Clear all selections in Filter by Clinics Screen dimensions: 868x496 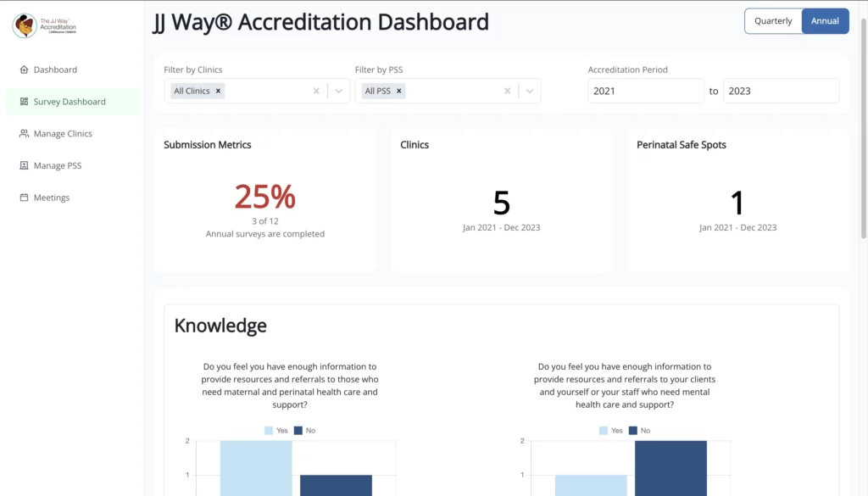(x=316, y=91)
